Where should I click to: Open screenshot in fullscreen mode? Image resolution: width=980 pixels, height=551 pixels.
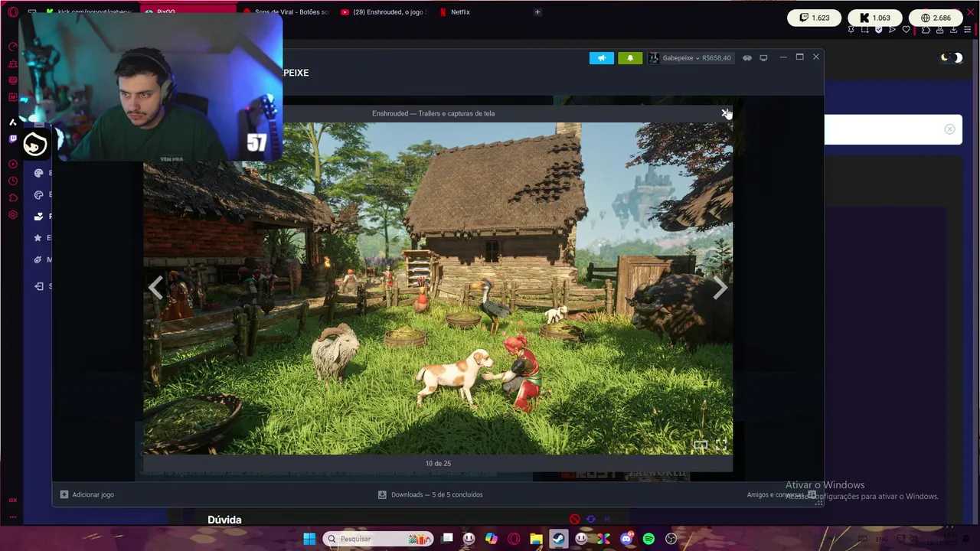click(x=721, y=445)
